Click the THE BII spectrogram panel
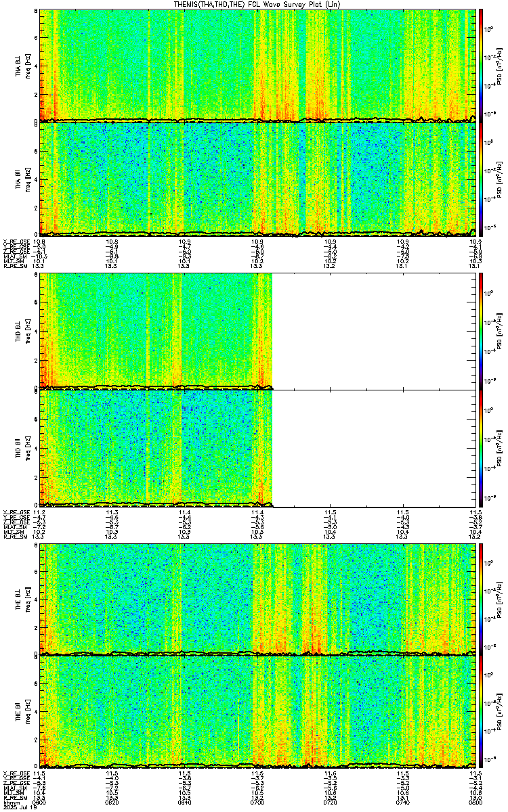The width and height of the screenshot is (508, 812). pyautogui.click(x=257, y=711)
